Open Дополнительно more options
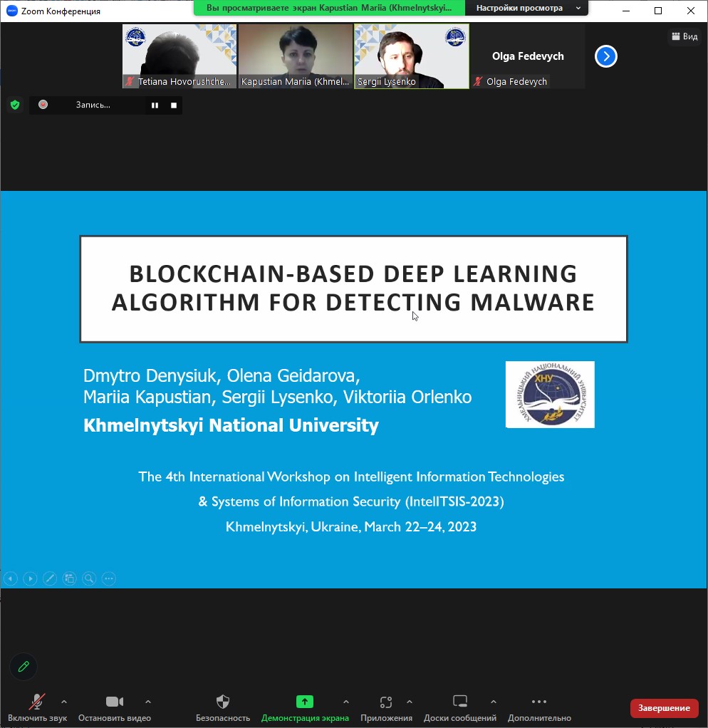708x728 pixels. (x=539, y=702)
